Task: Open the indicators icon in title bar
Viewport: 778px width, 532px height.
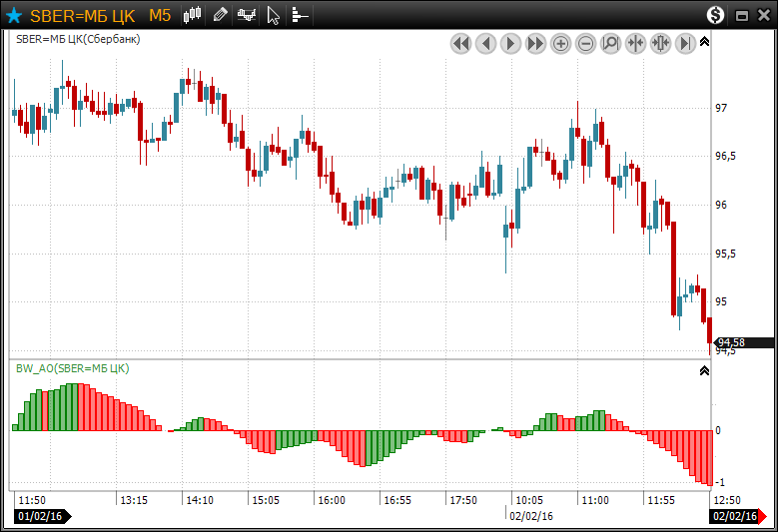Action: click(246, 15)
